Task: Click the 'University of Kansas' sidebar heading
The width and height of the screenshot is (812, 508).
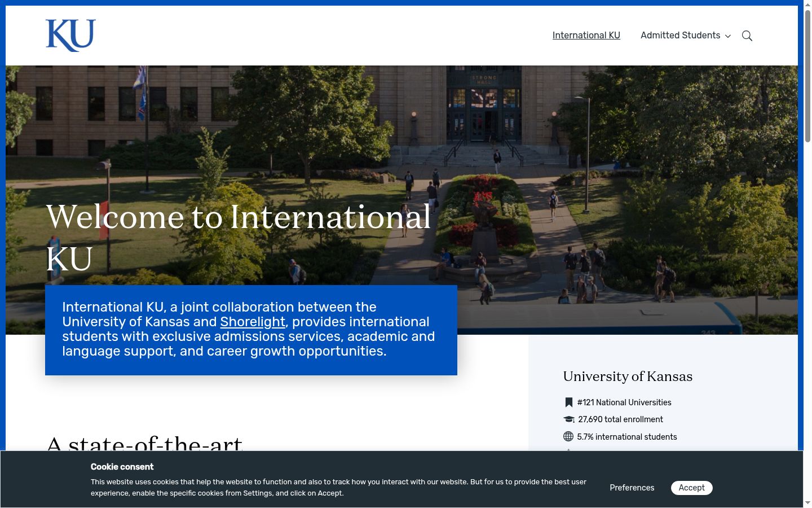Action: (628, 376)
